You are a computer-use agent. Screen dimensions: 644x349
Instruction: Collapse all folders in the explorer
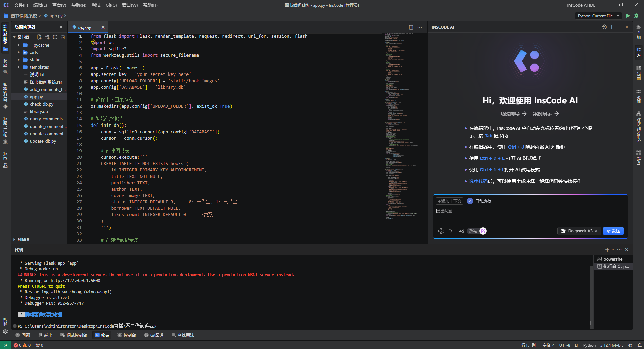point(63,37)
